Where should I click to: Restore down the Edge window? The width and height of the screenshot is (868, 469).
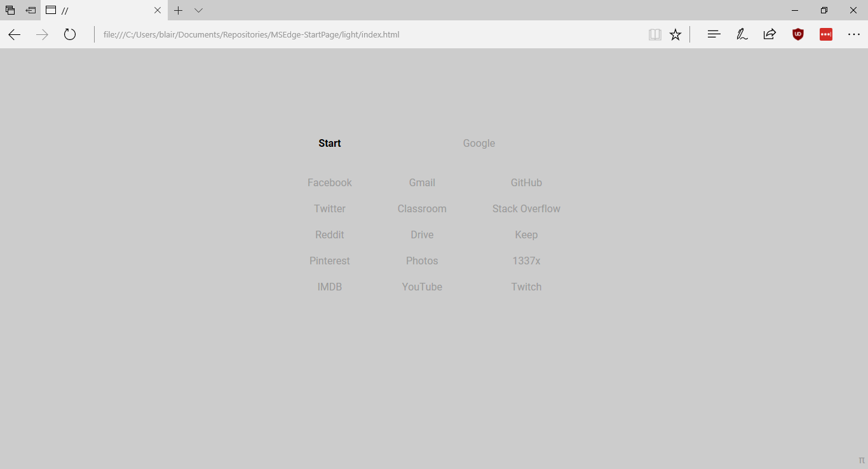pyautogui.click(x=824, y=10)
